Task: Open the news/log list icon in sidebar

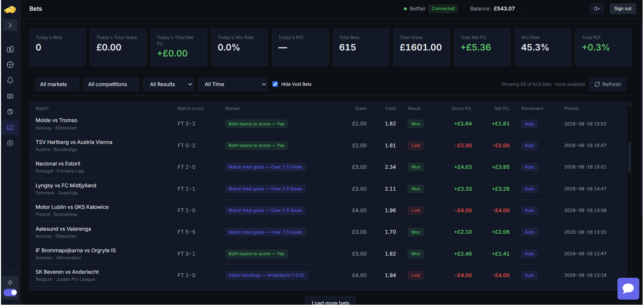Action: point(10,96)
